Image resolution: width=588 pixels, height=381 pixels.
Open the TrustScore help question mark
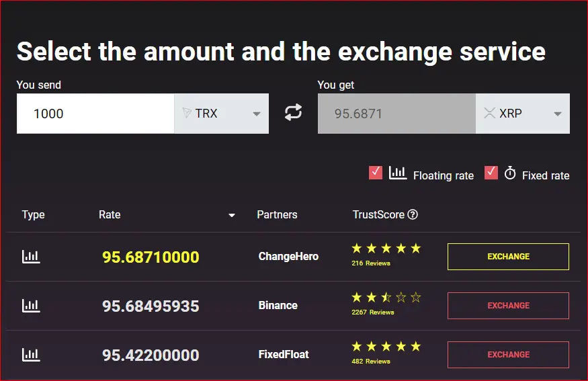tap(413, 214)
